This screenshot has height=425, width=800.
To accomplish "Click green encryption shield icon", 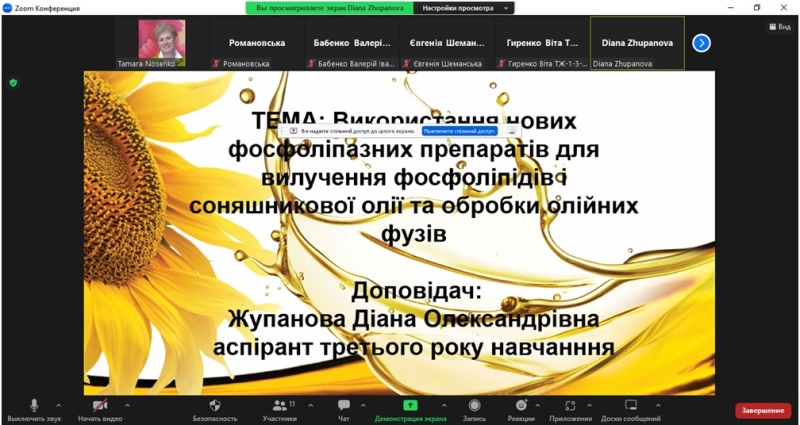I will click(13, 83).
